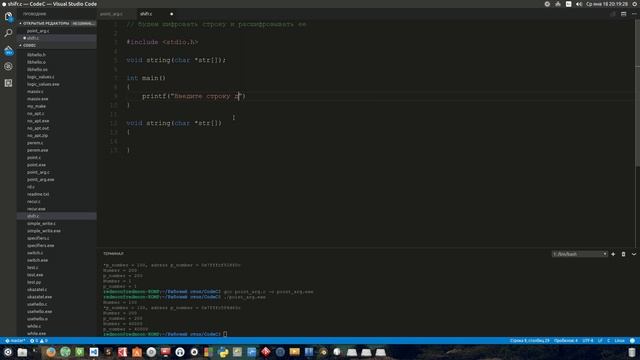Screen dimensions: 640x360
Task: Switch to the point_arg.c editor tab
Action: (111, 14)
